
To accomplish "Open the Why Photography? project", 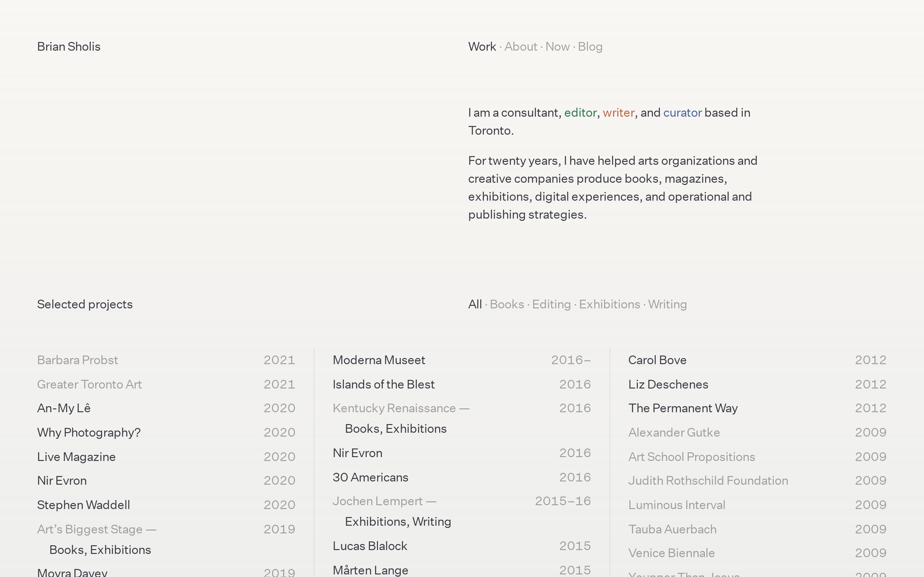I will coord(89,432).
